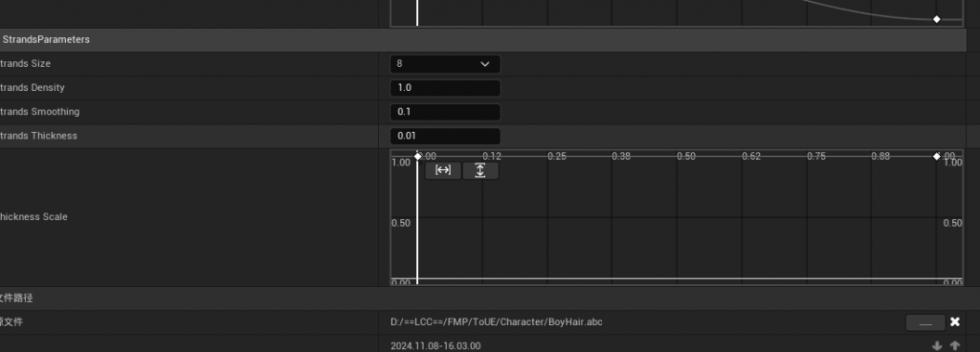Edit the Strands Thickness value 0.01
The height and width of the screenshot is (352, 980).
click(x=445, y=136)
